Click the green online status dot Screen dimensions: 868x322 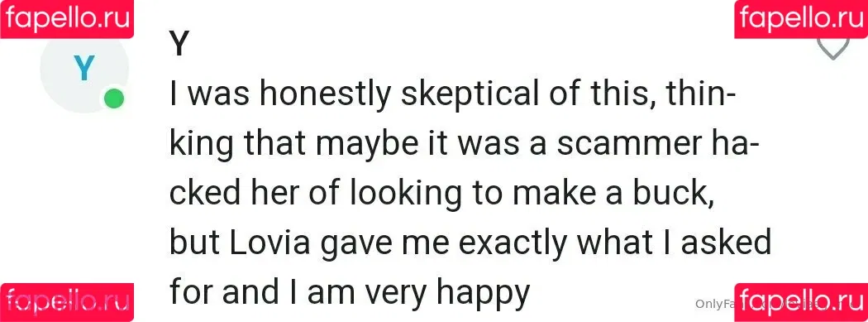coord(115,100)
